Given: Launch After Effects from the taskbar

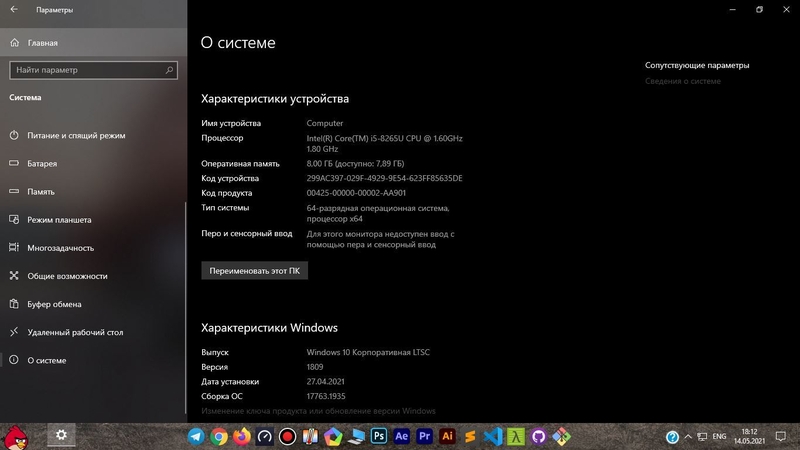Looking at the screenshot, I should point(402,436).
